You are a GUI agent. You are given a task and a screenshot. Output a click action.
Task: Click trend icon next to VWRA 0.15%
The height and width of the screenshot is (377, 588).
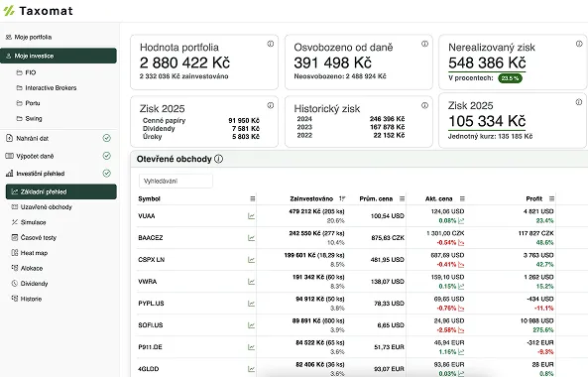pos(461,287)
